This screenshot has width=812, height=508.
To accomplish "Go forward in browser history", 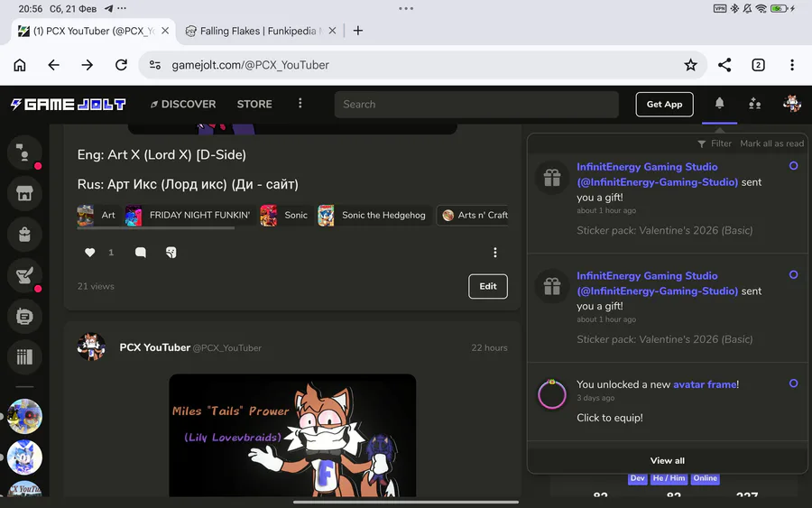I will coord(87,65).
